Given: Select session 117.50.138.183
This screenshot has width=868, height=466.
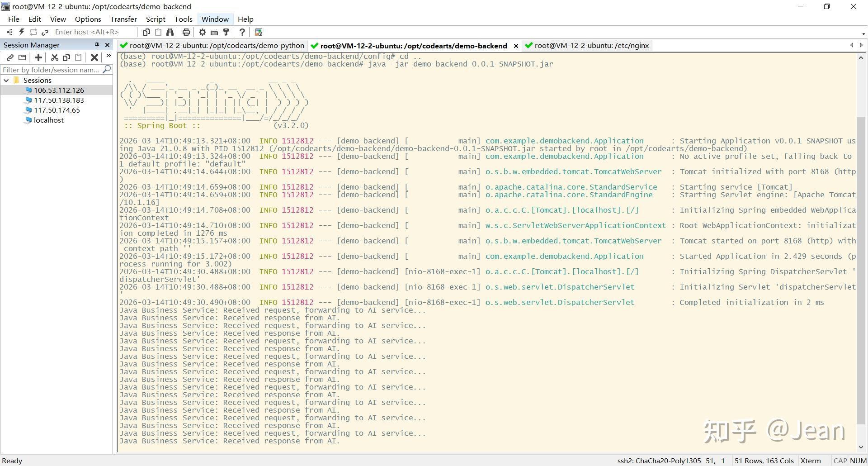Looking at the screenshot, I should 59,100.
